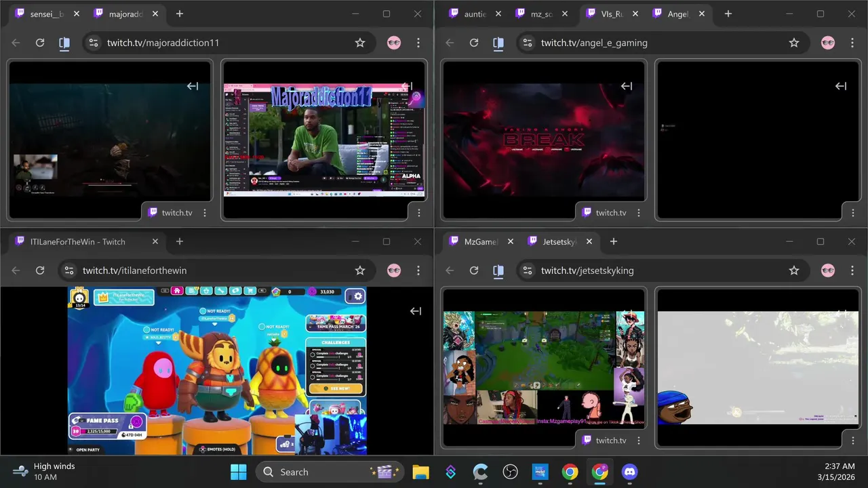Viewport: 868px width, 488px height.
Task: Click the Majoraddiction11 stream video
Action: point(324,140)
